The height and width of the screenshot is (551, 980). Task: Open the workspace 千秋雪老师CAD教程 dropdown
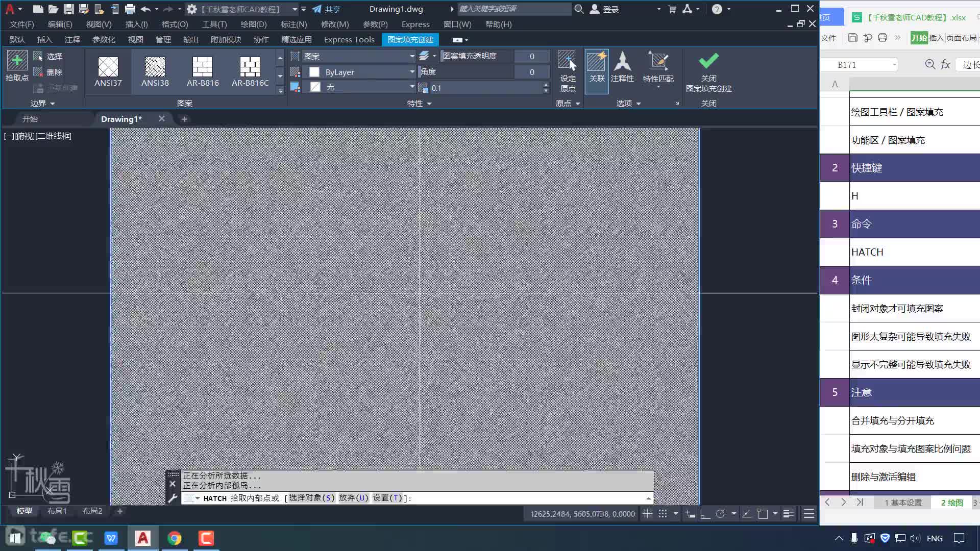pyautogui.click(x=295, y=9)
